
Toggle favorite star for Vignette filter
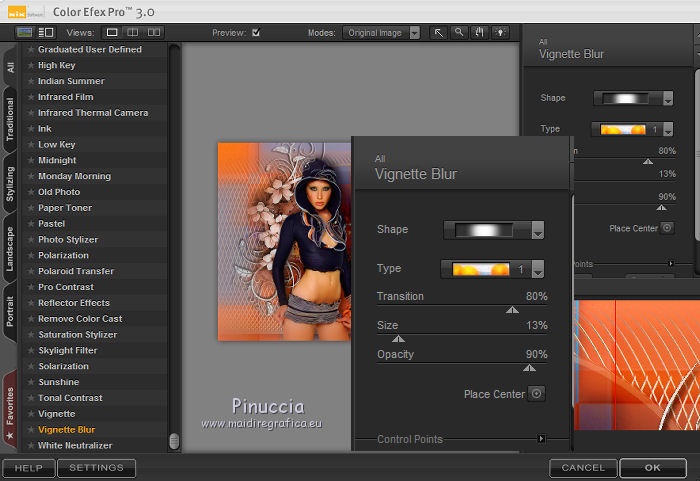coord(31,414)
